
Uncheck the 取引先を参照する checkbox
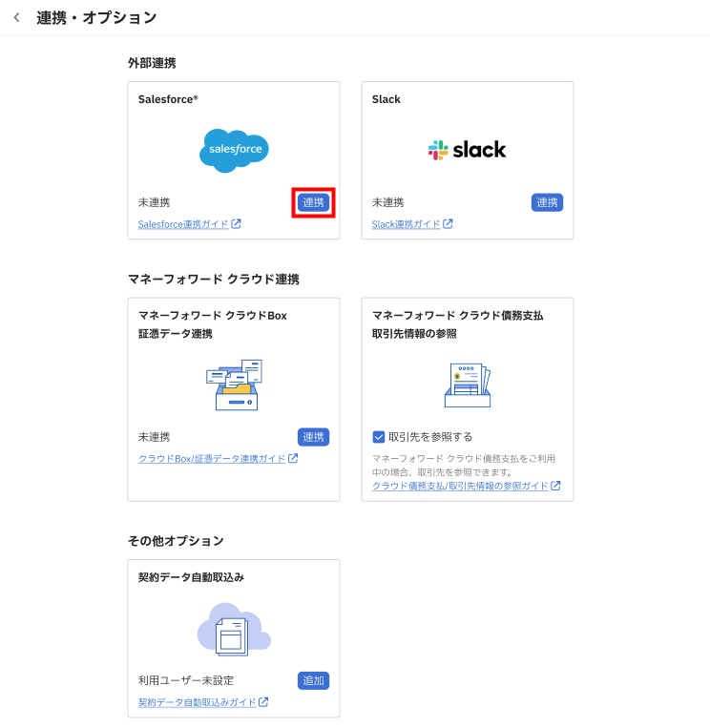click(379, 437)
